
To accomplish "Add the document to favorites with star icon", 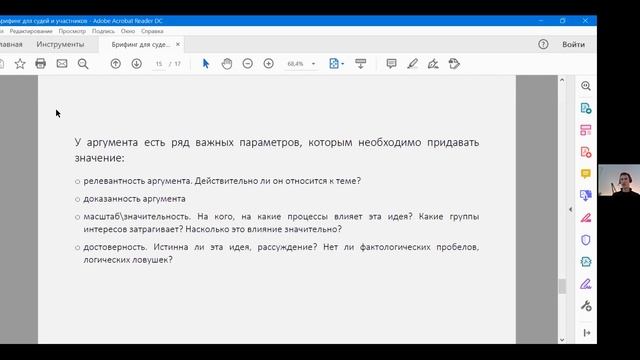I will pos(20,64).
